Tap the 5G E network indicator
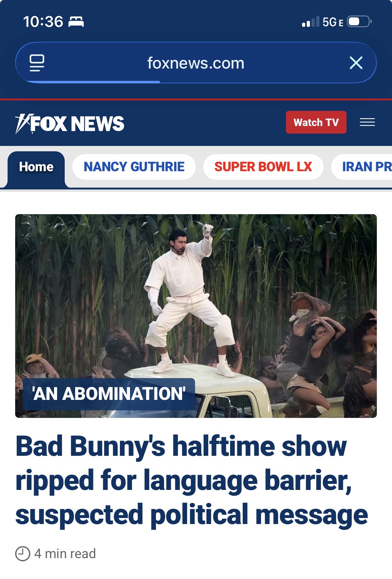Viewport: 392px width, 579px height. point(333,22)
